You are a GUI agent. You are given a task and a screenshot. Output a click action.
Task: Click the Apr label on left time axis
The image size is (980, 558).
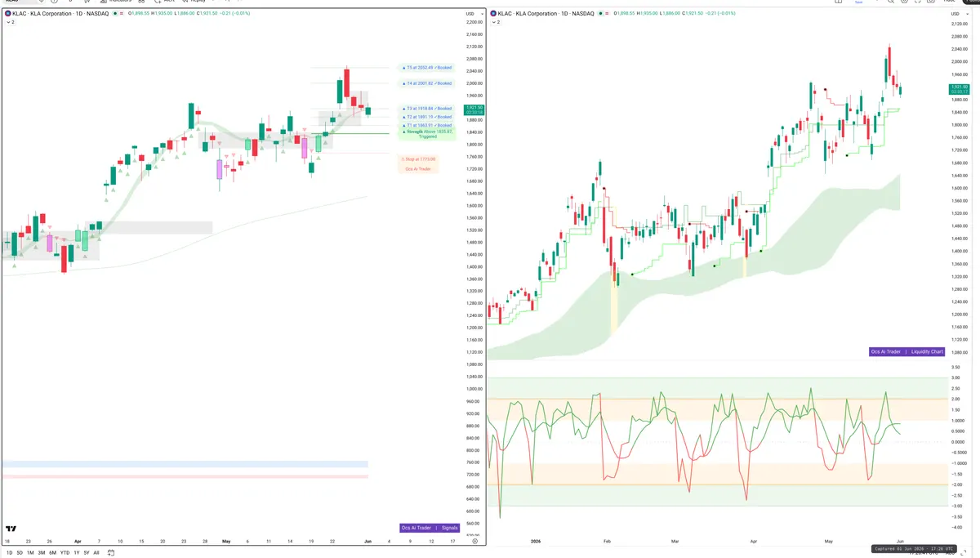pyautogui.click(x=78, y=541)
